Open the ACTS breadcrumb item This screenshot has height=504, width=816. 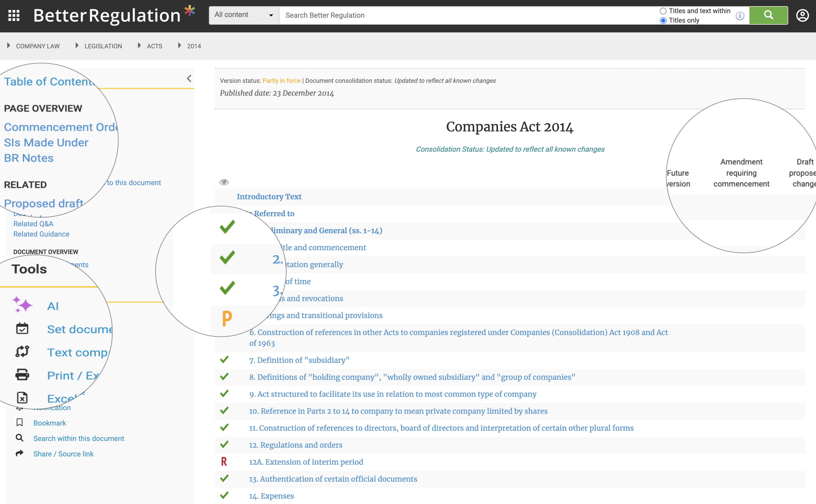pos(154,46)
